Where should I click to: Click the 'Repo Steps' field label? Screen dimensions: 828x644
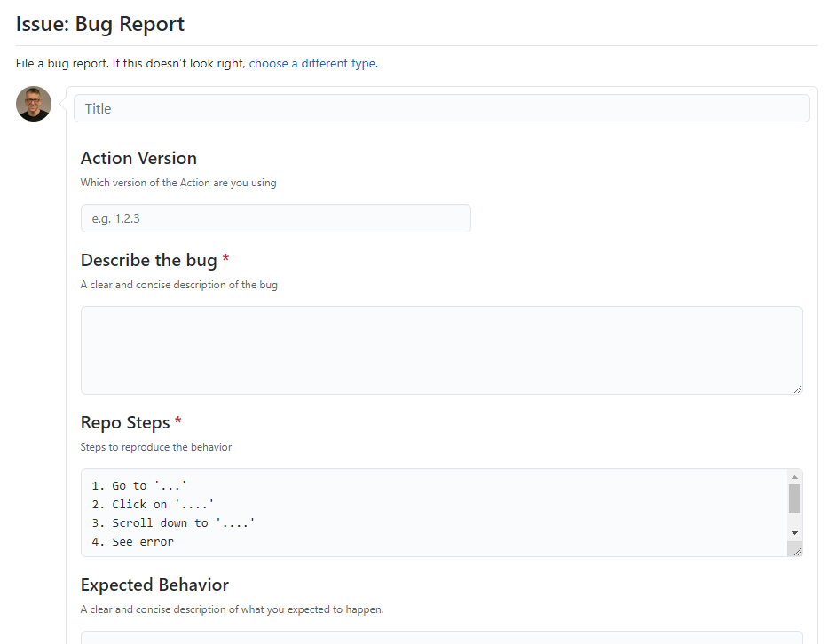(125, 423)
